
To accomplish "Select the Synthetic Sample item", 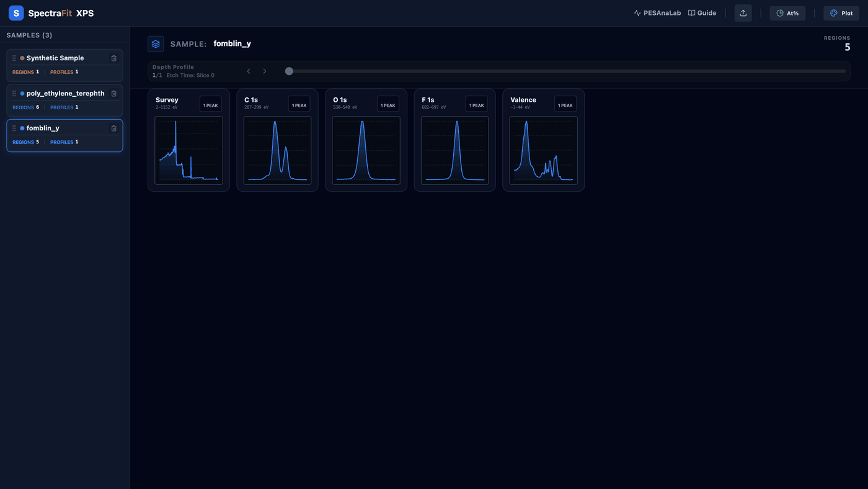I will [x=64, y=65].
